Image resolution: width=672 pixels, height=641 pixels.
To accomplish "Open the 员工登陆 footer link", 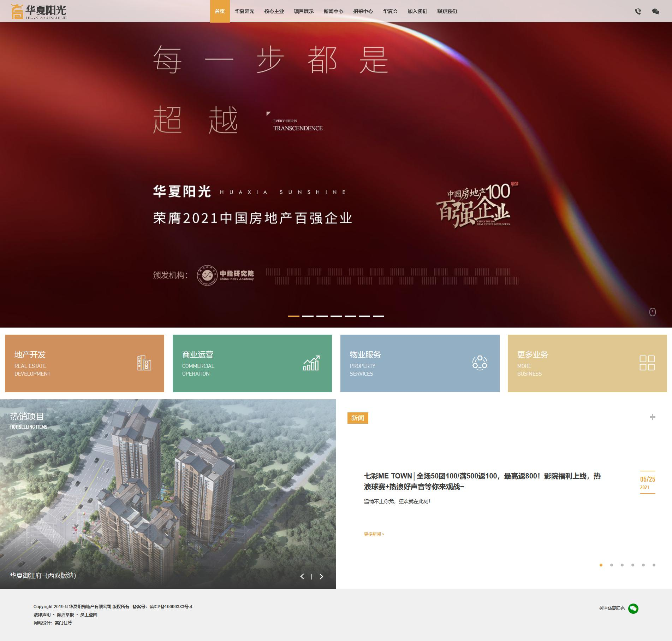I will [89, 614].
